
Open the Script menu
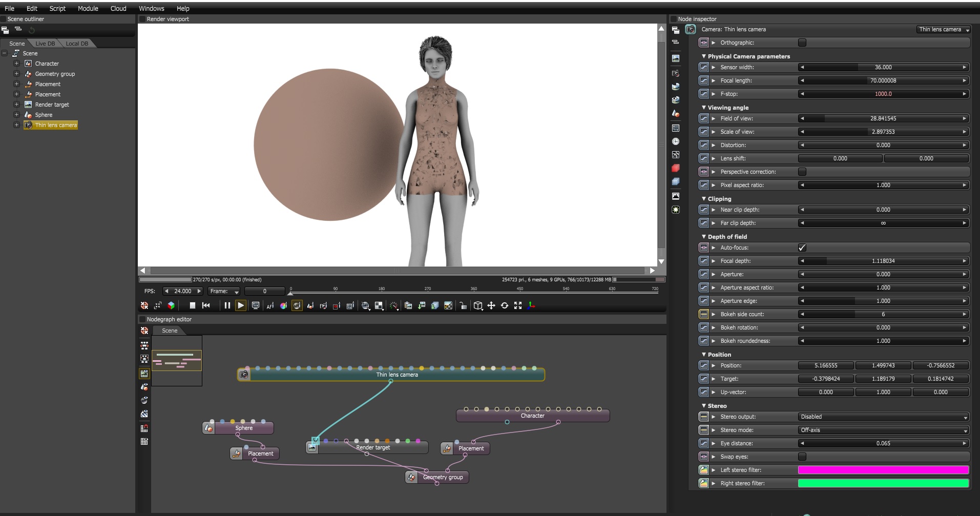coord(57,8)
